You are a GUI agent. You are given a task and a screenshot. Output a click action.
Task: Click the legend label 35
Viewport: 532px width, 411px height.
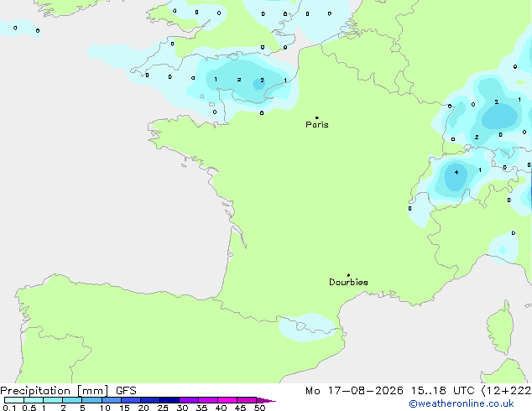[x=201, y=408]
